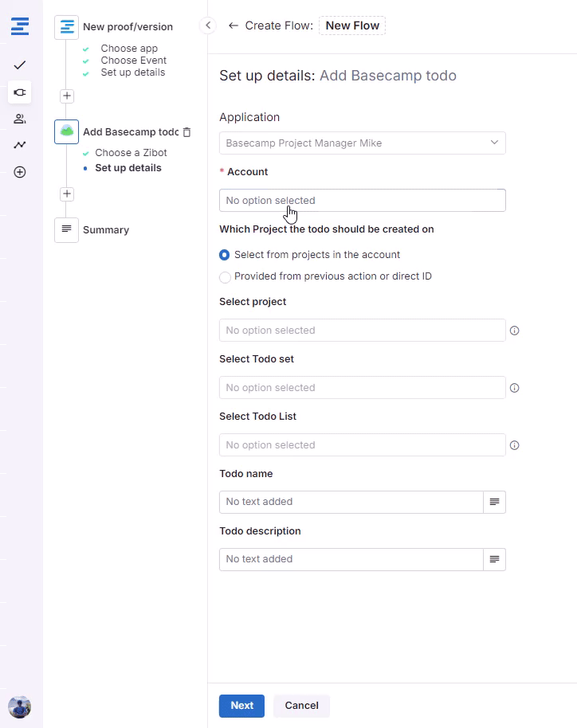
Task: Click the user avatar at bottom left
Action: click(20, 706)
